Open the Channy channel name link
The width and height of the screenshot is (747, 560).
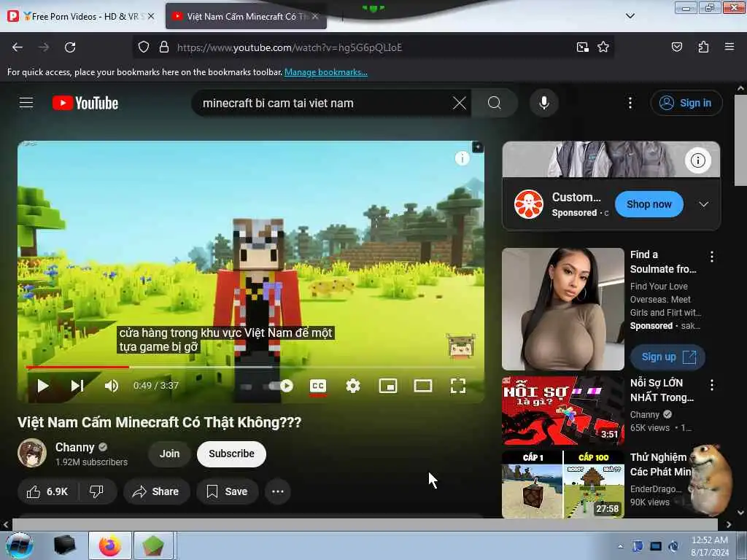click(75, 447)
